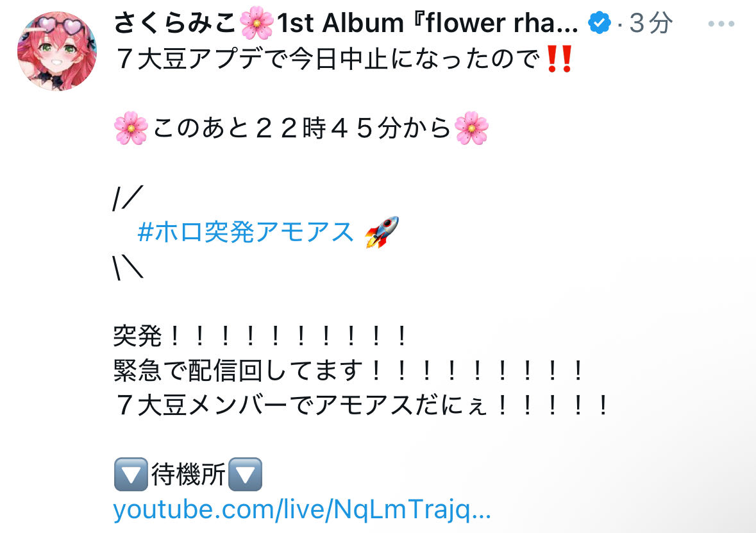Click the 待機所 text label

point(188,475)
